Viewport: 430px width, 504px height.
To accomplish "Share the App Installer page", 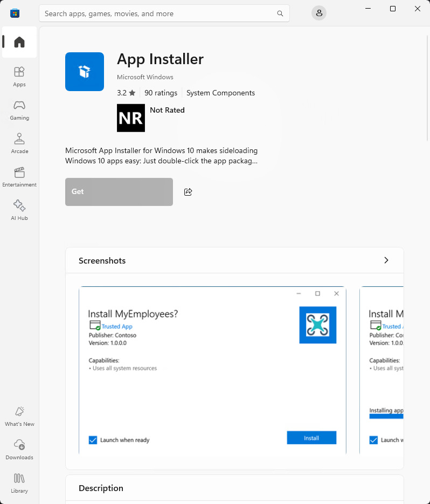I will tap(188, 192).
